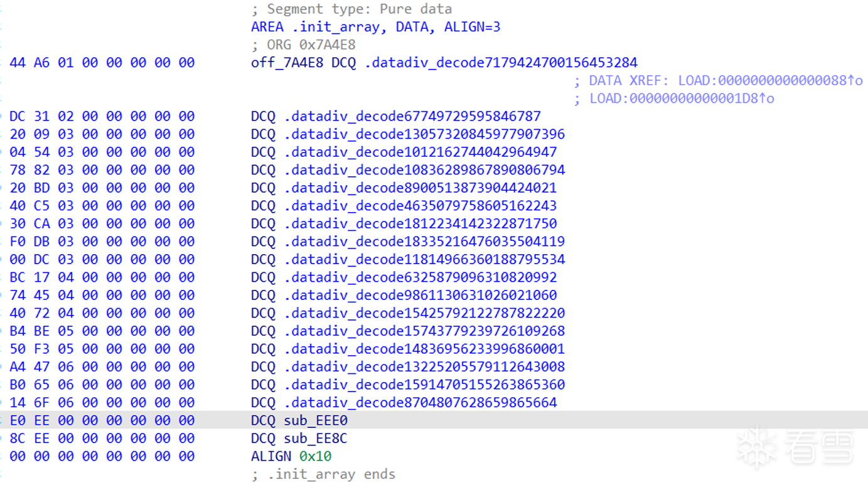Select hex bytes starting 00 DC 03
Screen dimensions: 868x485
(102, 260)
